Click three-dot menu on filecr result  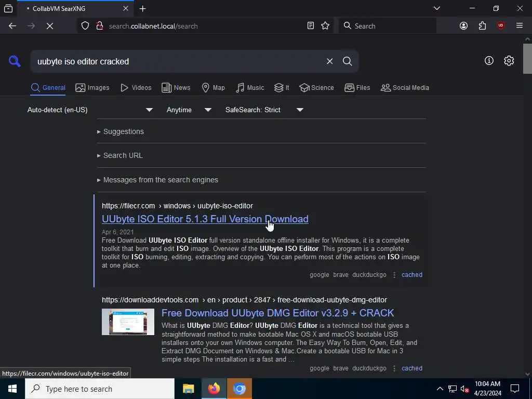tap(394, 275)
